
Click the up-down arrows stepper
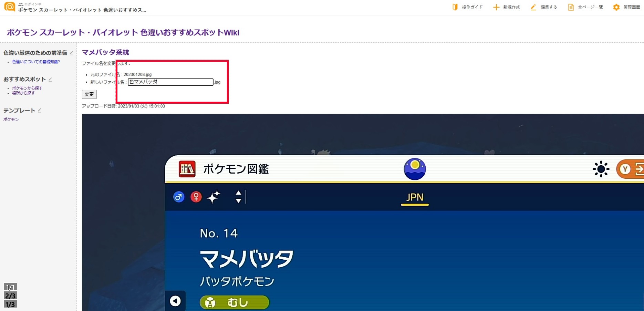238,197
